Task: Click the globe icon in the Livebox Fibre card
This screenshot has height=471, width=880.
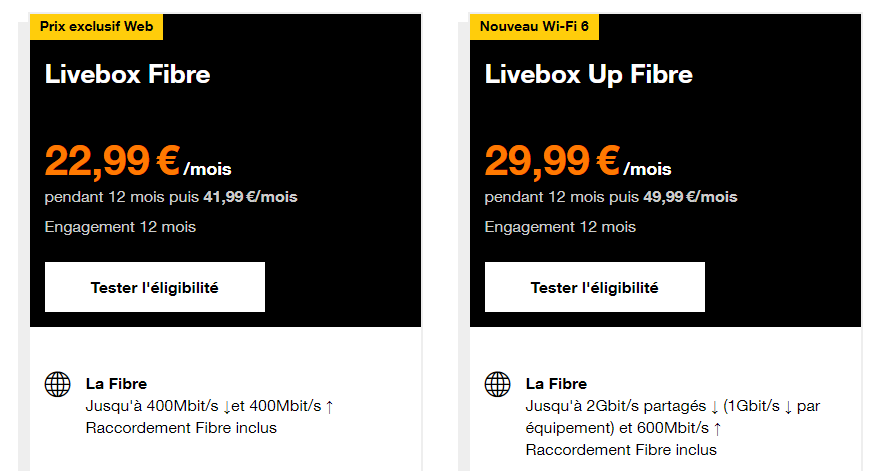Action: coord(58,384)
